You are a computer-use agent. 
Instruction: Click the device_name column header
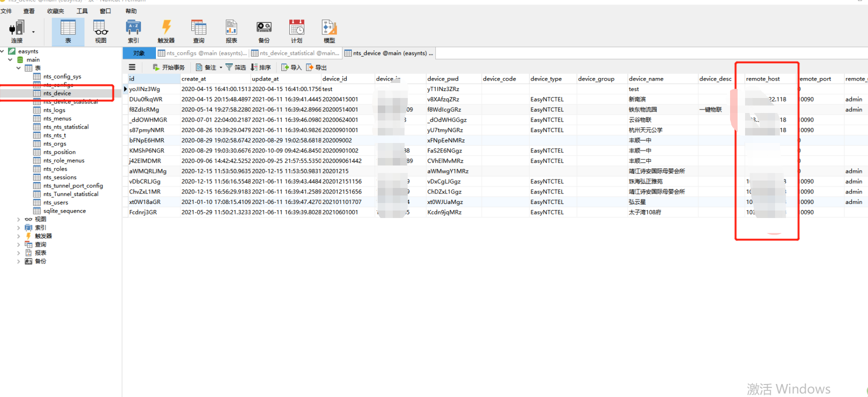pyautogui.click(x=663, y=78)
